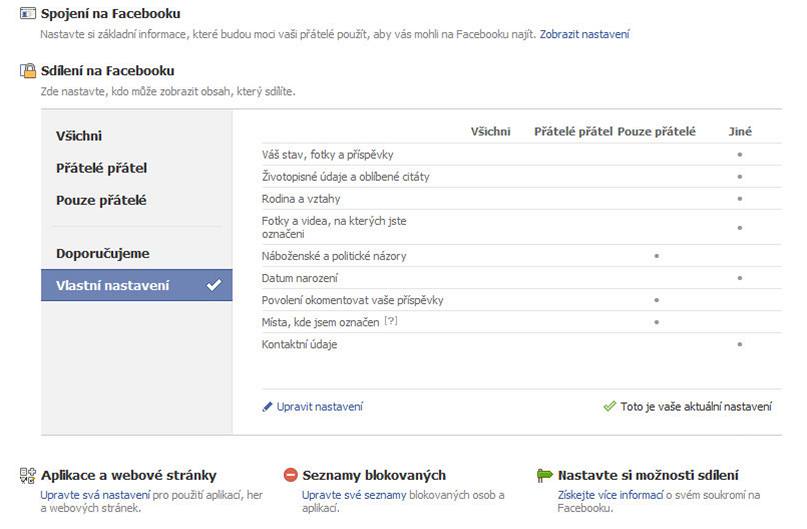Click the green checkmark next to aktuální nastavení

[x=609, y=407]
